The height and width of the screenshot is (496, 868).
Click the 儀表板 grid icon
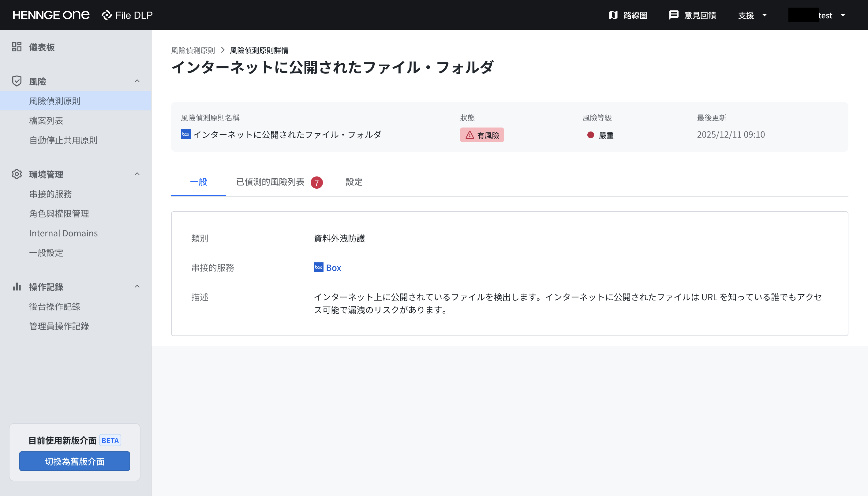click(17, 47)
